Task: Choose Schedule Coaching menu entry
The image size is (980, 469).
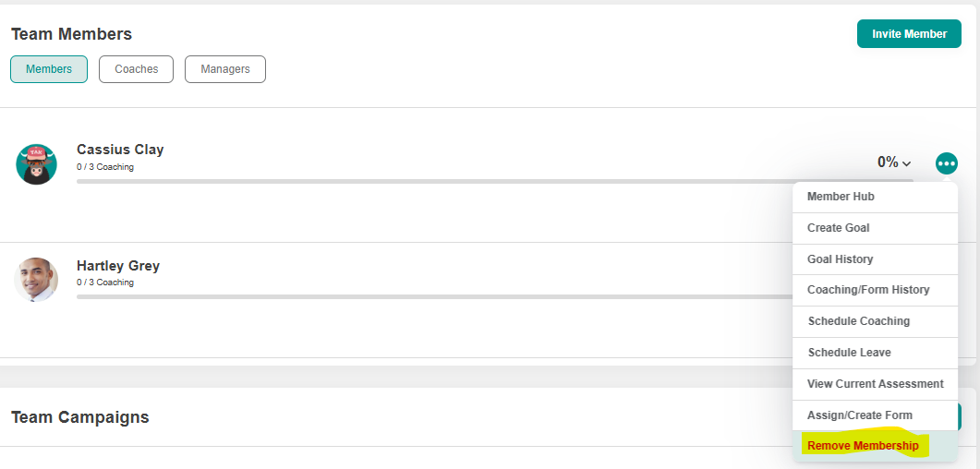Action: point(858,321)
